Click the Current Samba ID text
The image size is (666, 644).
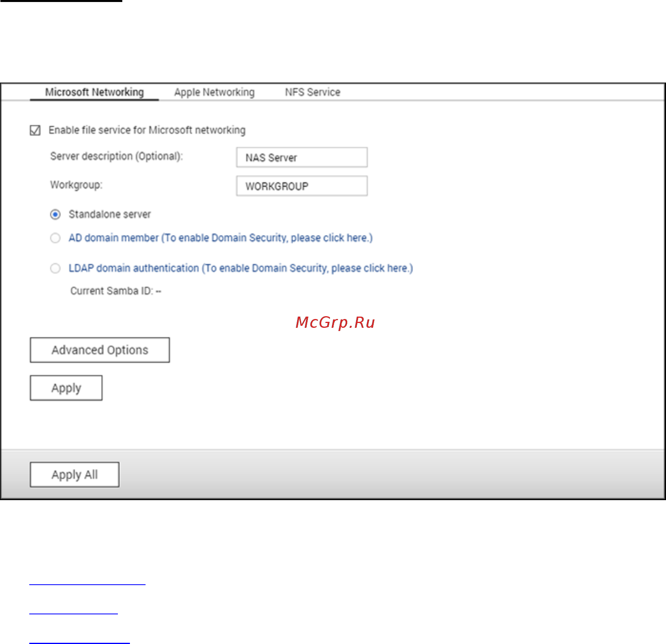click(x=116, y=291)
